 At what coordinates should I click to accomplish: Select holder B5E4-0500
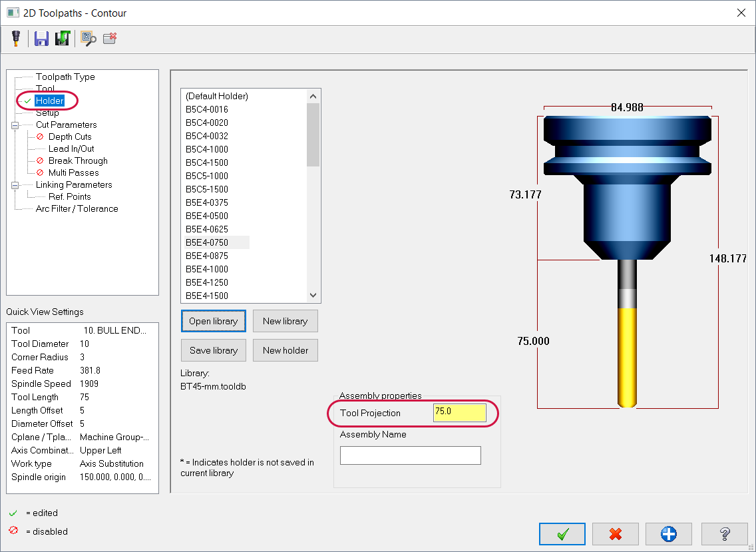[x=207, y=216]
